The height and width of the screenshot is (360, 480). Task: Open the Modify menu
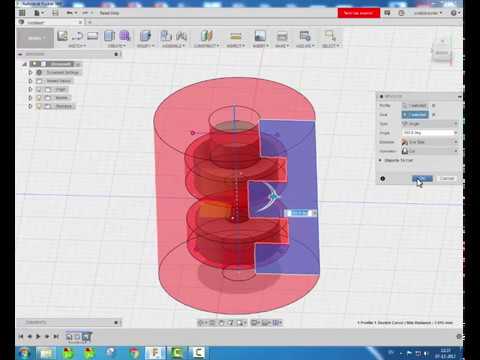[x=145, y=46]
